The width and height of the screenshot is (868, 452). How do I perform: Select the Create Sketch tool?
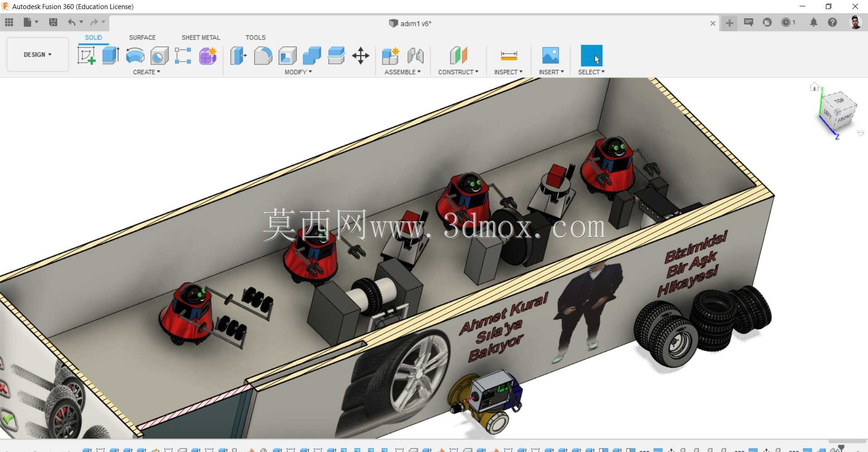(87, 56)
